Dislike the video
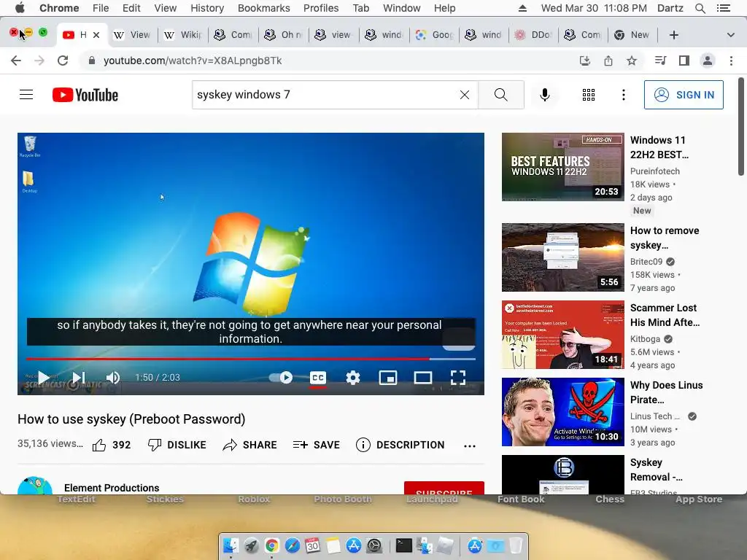 [x=177, y=445]
